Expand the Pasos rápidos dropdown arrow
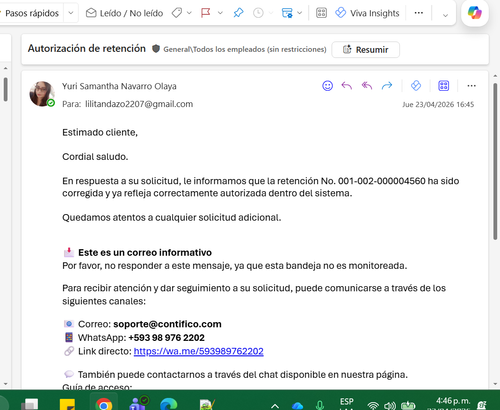Screen dimensions: 500x410 click(71, 13)
